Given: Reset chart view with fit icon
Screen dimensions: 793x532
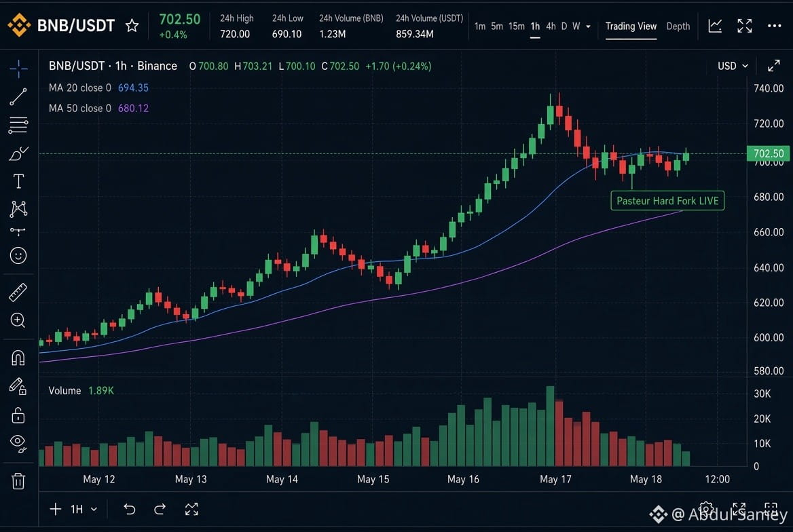Looking at the screenshot, I should (x=191, y=509).
